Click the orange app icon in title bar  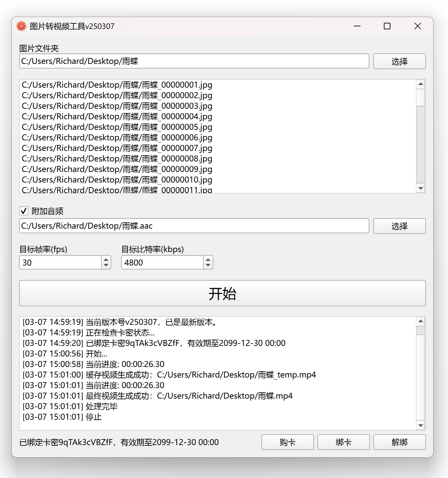[21, 26]
